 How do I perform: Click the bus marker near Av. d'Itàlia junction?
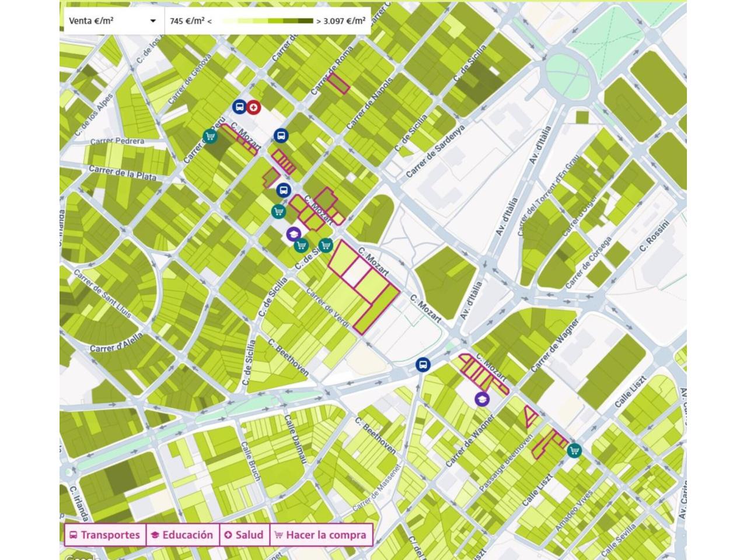coord(423,365)
